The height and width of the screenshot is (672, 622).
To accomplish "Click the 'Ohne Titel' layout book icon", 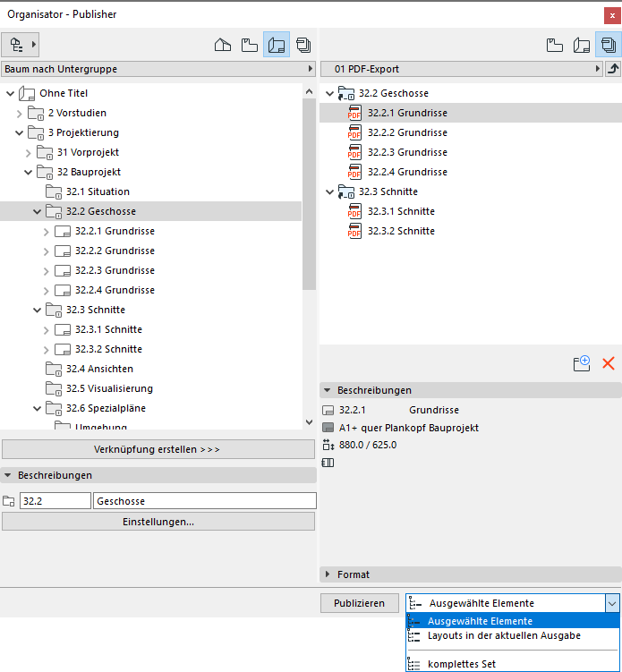I will click(x=27, y=93).
